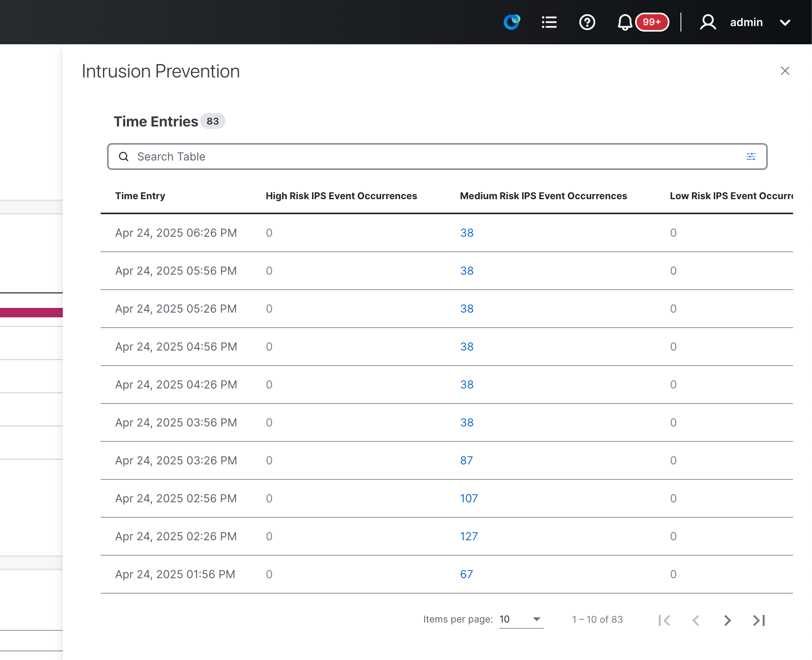
Task: Go to the first page
Action: coord(664,620)
